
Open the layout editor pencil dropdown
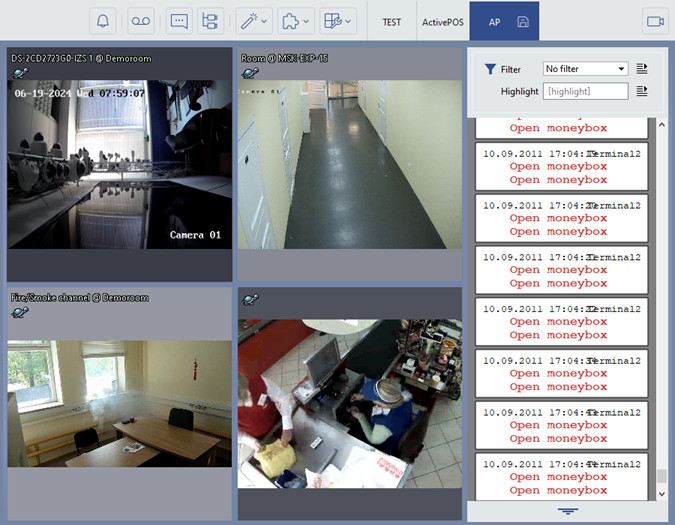click(x=338, y=21)
